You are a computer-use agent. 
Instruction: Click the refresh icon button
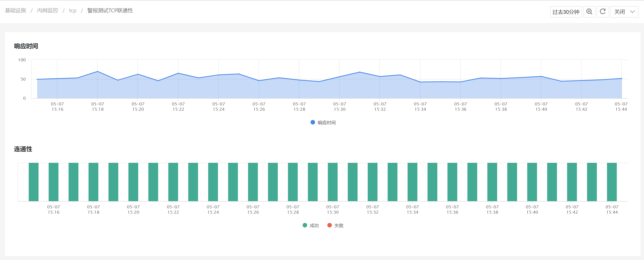point(603,12)
